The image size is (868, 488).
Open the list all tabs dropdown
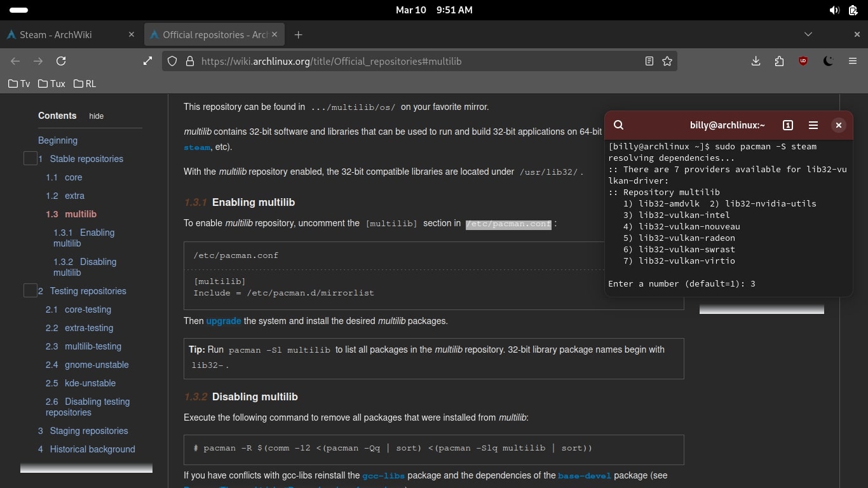[808, 34]
